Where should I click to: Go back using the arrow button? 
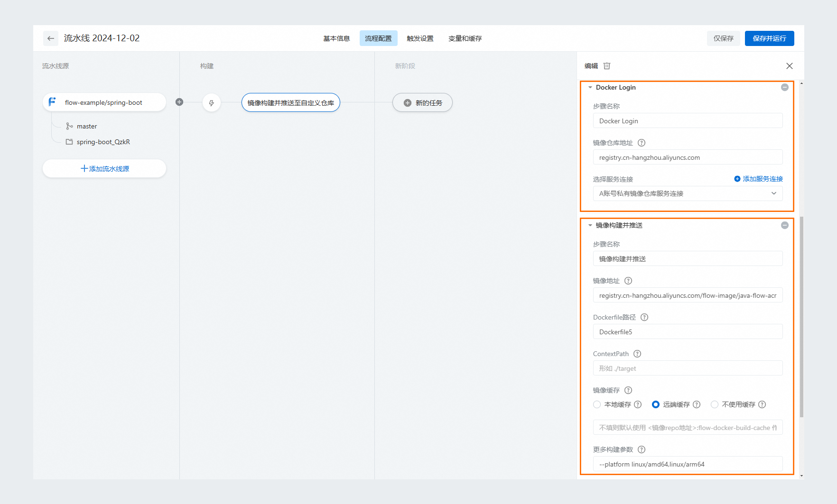pos(51,38)
